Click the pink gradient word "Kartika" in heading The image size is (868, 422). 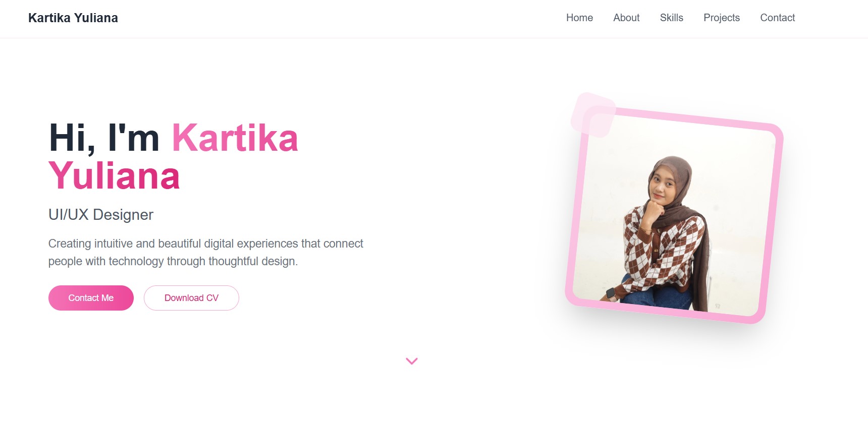(235, 138)
